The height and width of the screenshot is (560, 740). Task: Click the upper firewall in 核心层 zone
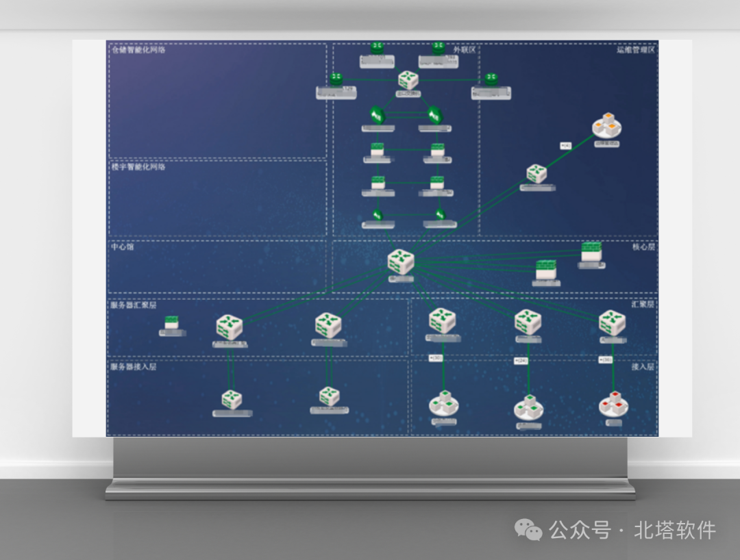point(591,251)
